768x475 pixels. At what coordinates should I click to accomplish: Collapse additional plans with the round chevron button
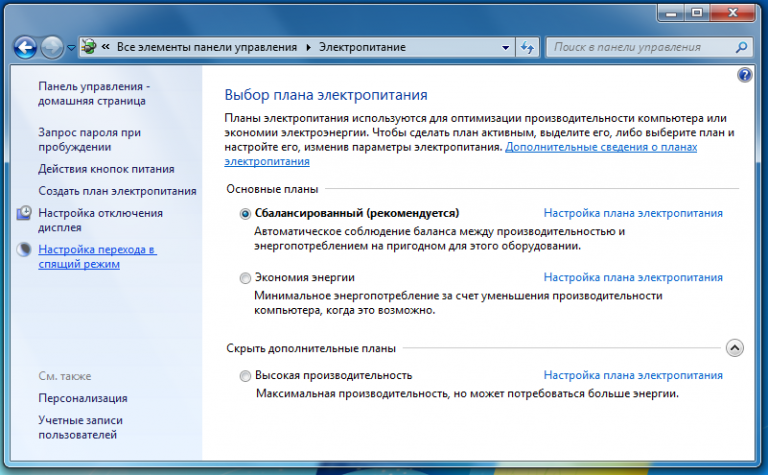(734, 348)
